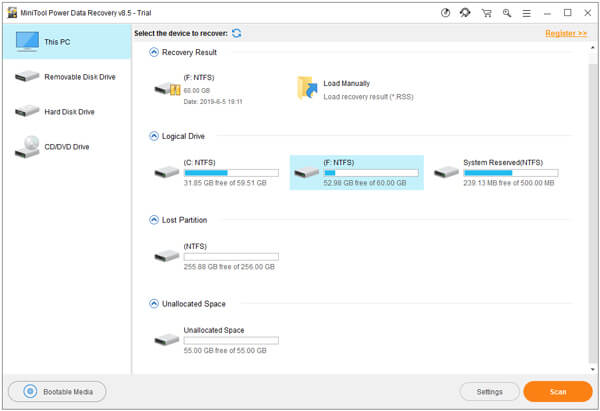Click the Register >> link
Screen dimensions: 600x411
coord(566,33)
